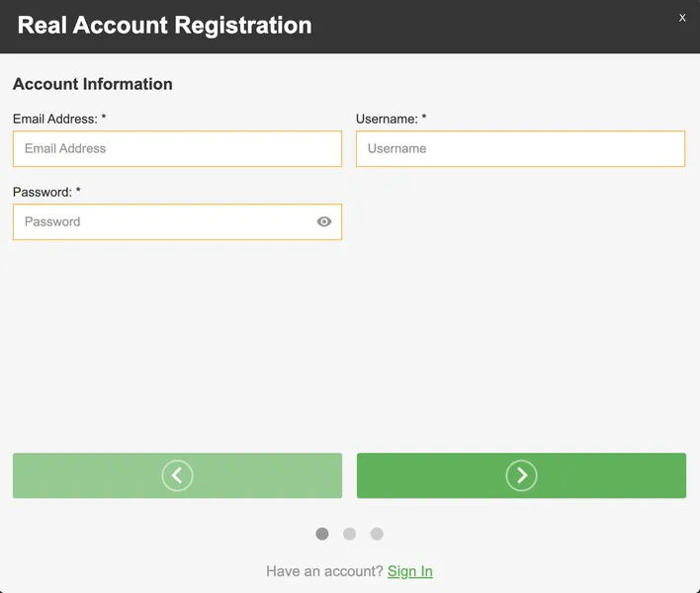Focus the Email Address input field

pyautogui.click(x=177, y=149)
